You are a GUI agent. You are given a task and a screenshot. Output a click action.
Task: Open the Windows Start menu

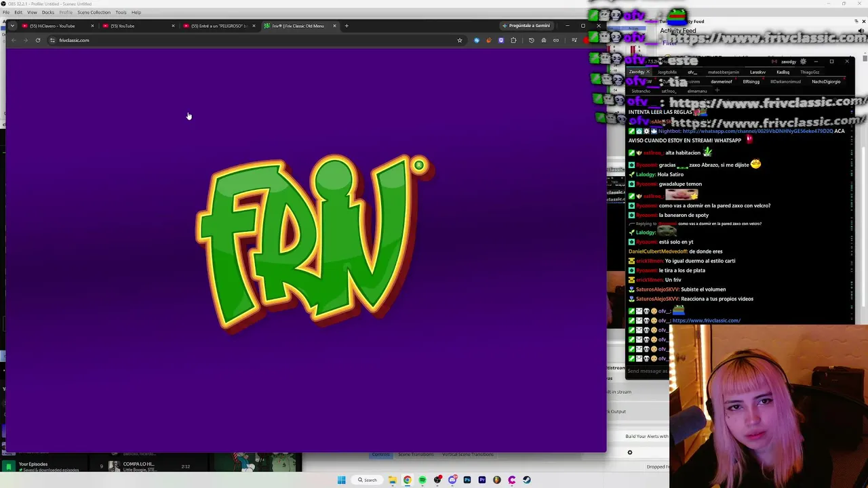pyautogui.click(x=341, y=480)
